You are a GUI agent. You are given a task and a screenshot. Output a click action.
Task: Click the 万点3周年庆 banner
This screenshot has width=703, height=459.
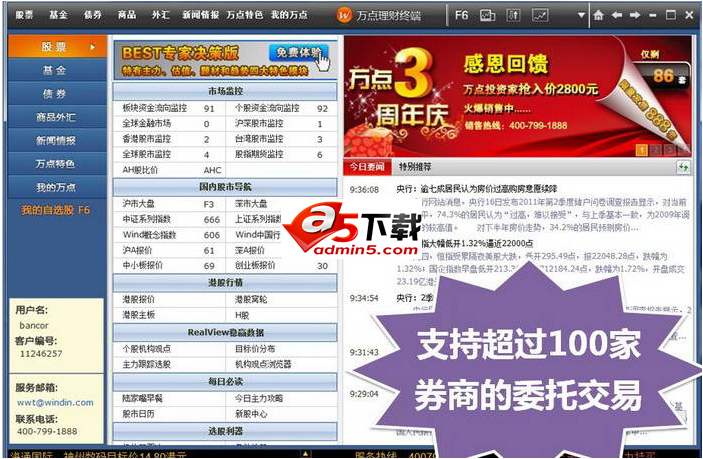pos(517,96)
